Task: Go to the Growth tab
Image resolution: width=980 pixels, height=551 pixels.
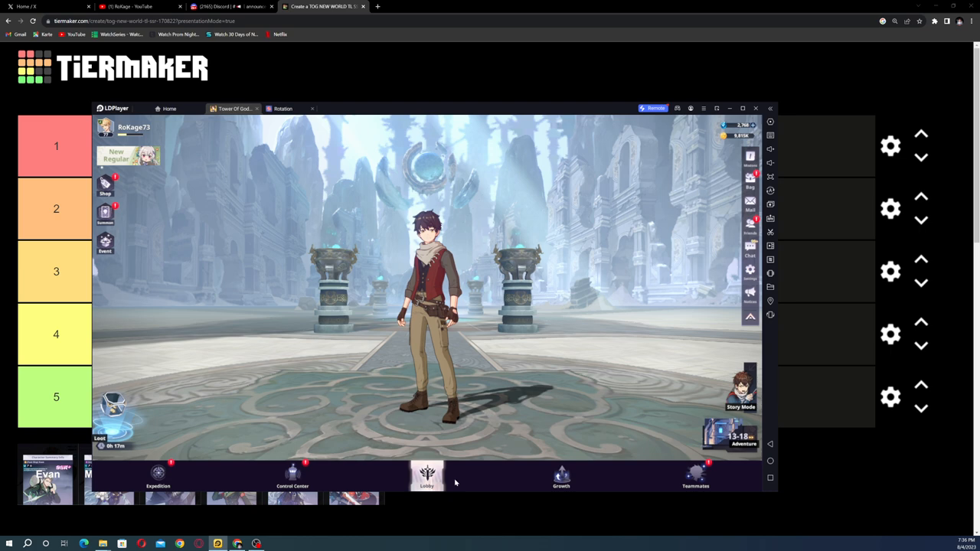Action: coord(561,475)
